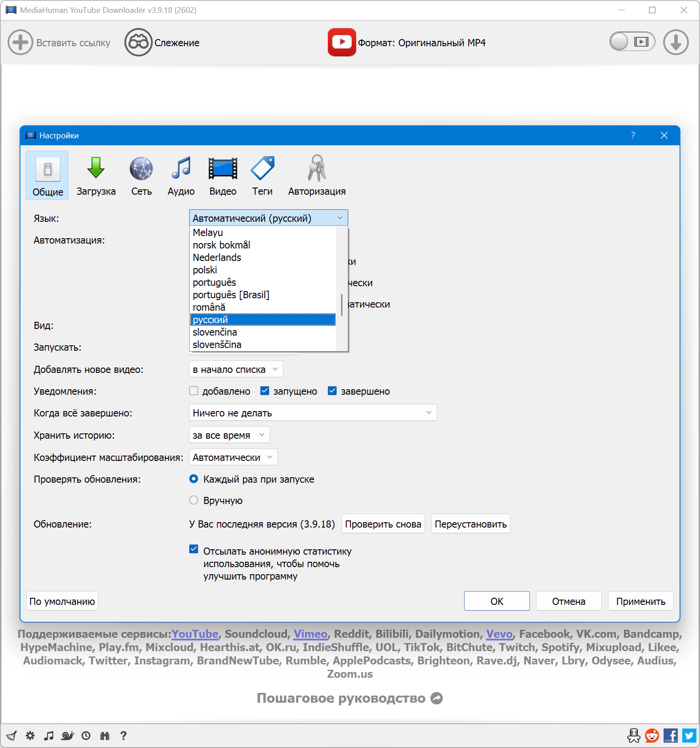Open the clock history icon
Viewport: 700px width, 748px height.
tap(86, 736)
